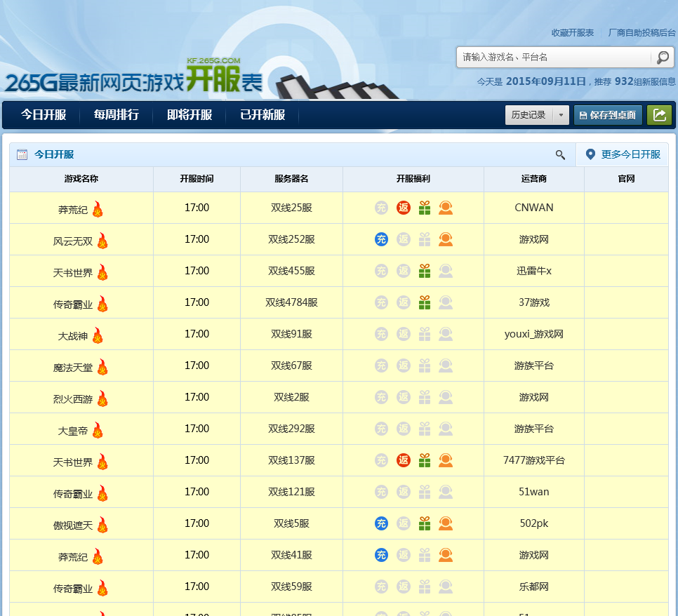Click operator 51wan
Image resolution: width=678 pixels, height=616 pixels.
533,492
